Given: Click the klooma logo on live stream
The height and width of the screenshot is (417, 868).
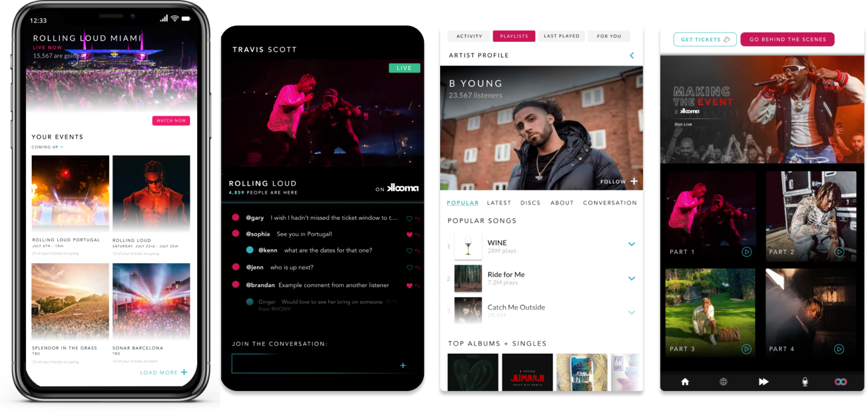Looking at the screenshot, I should pos(402,188).
